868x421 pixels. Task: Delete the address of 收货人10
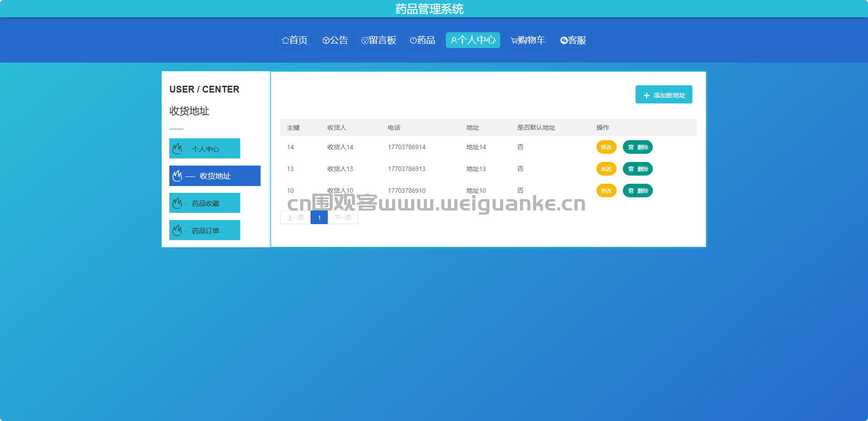[638, 191]
